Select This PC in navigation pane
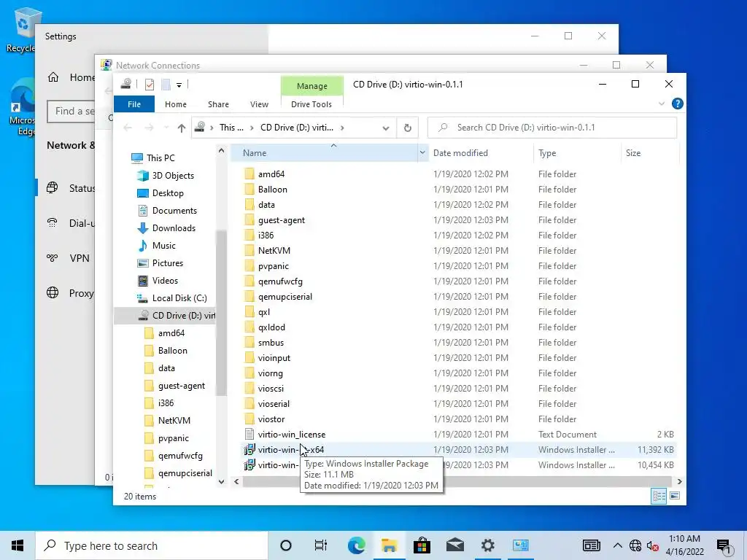Image resolution: width=747 pixels, height=560 pixels. click(x=160, y=157)
